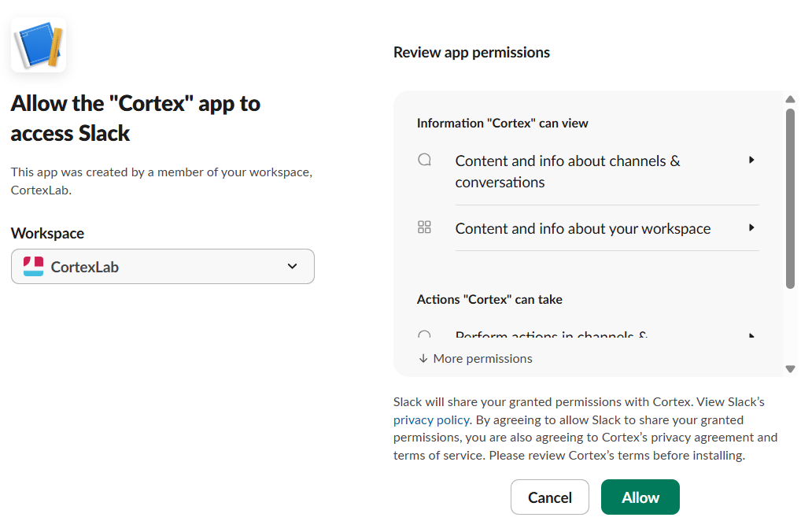Click the speech bubble icon beside channels & conversations
This screenshot has width=812, height=521.
(425, 160)
